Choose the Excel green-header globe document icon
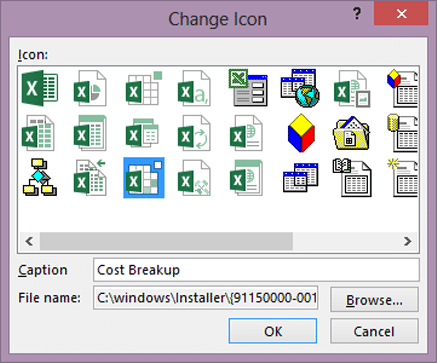437x363 pixels. pyautogui.click(x=246, y=178)
